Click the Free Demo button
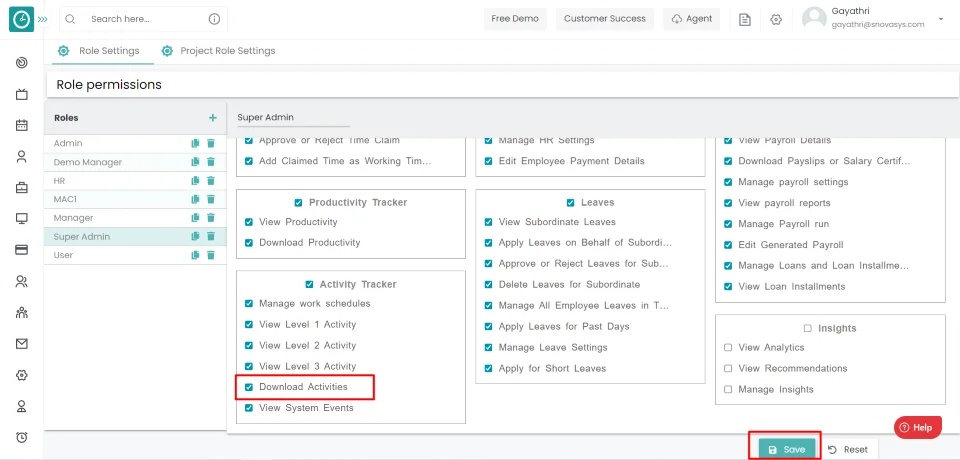The height and width of the screenshot is (460, 960). (x=515, y=19)
